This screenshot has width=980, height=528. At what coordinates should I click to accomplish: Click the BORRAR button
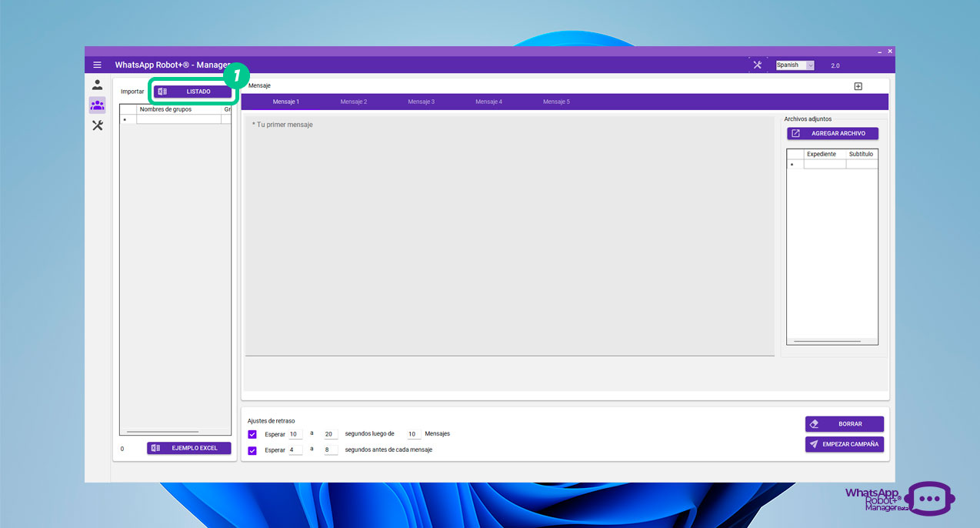pos(845,424)
